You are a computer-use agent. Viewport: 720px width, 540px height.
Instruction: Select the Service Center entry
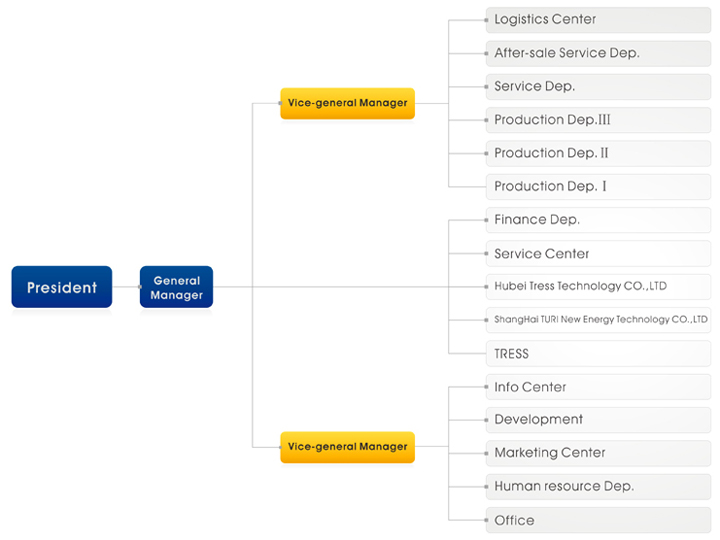[x=598, y=253]
